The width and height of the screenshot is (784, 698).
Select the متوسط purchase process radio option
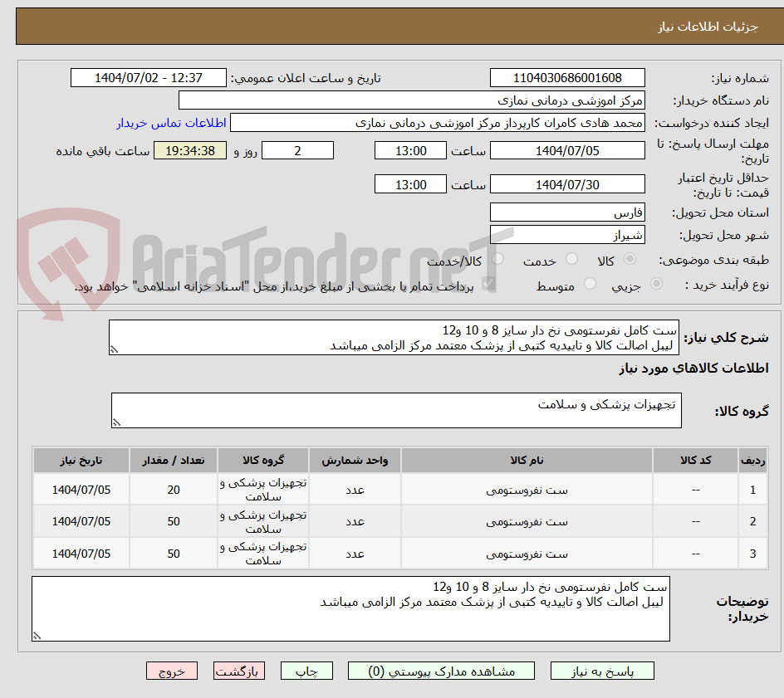pos(590,283)
